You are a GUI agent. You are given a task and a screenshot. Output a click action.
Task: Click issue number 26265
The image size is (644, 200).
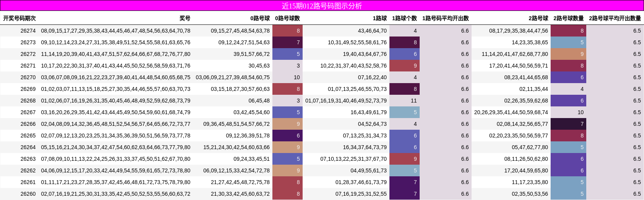coord(28,136)
